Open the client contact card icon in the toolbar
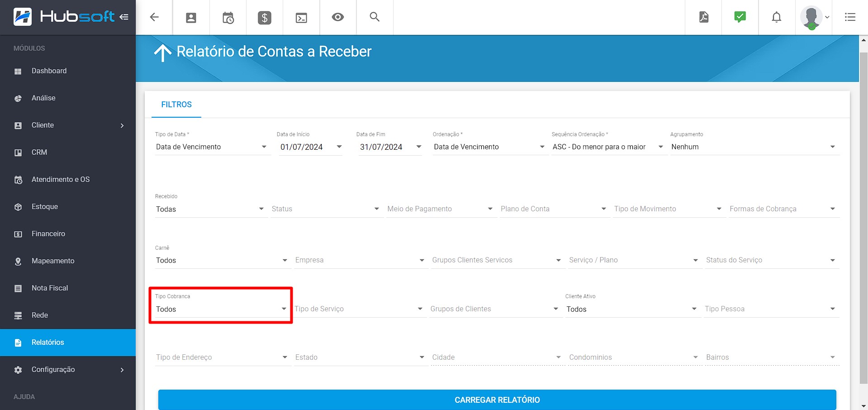The height and width of the screenshot is (410, 868). (191, 18)
